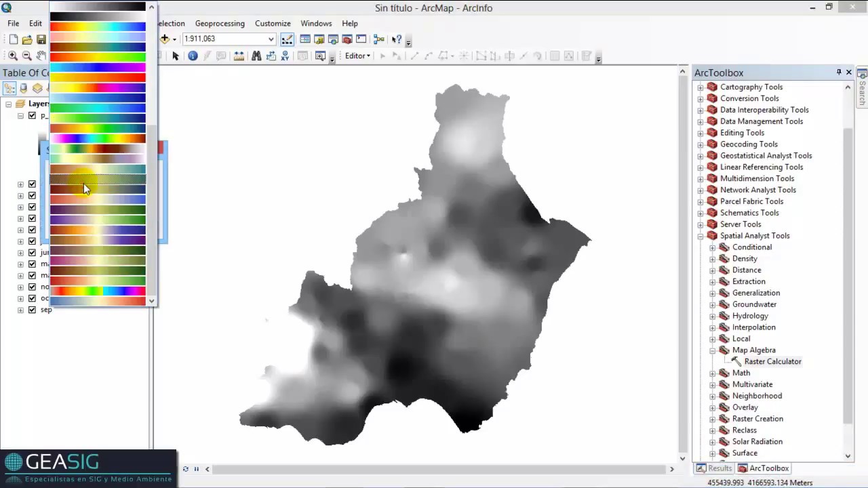
Task: Switch to the Results tab
Action: point(714,468)
